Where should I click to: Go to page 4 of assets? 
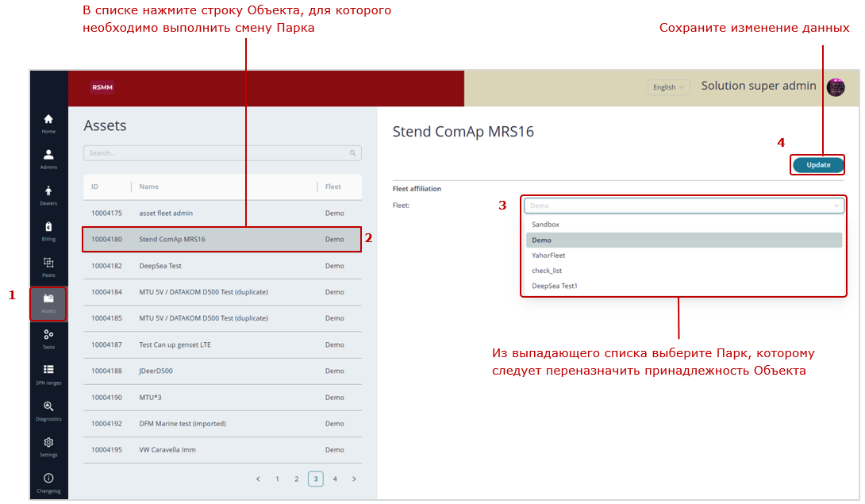point(335,479)
